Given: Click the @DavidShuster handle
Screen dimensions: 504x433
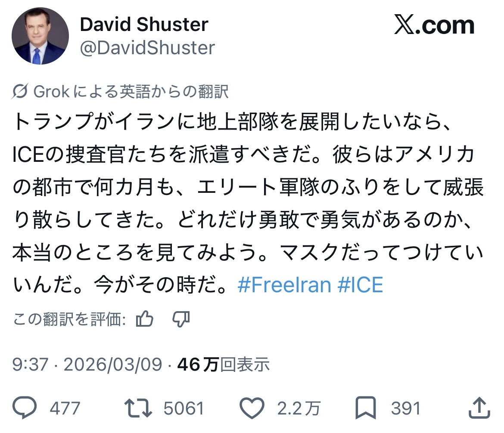Looking at the screenshot, I should point(147,48).
